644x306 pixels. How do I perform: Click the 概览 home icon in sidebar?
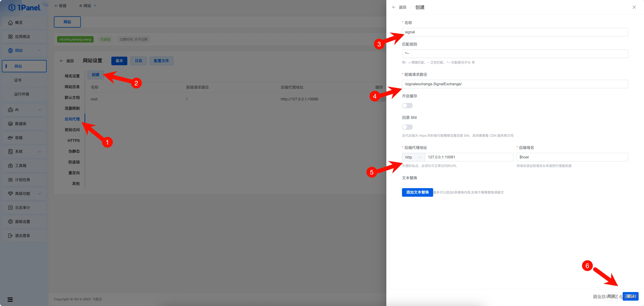pyautogui.click(x=10, y=23)
